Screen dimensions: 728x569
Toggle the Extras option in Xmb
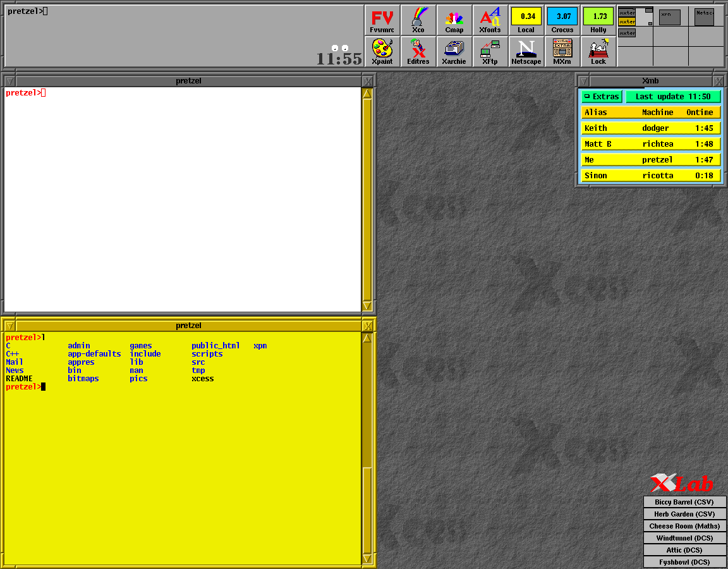[602, 97]
